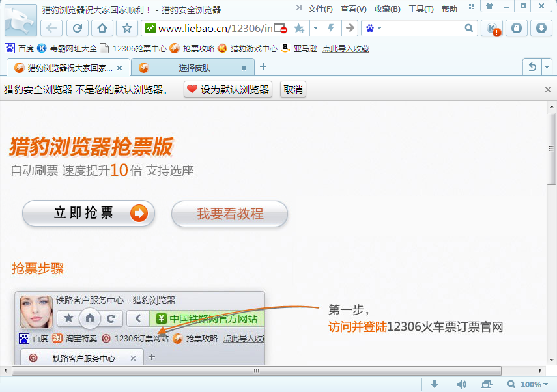Open the downloads button in toolbar

tap(541, 28)
